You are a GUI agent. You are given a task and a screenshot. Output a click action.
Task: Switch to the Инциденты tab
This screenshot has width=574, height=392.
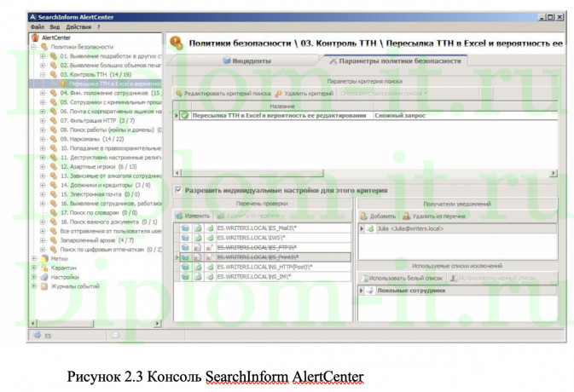coord(247,61)
